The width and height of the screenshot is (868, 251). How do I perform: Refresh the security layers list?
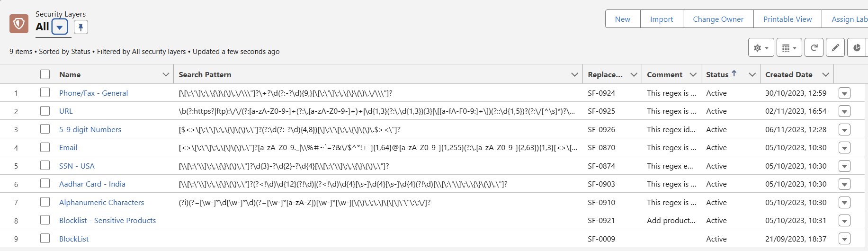(x=814, y=48)
